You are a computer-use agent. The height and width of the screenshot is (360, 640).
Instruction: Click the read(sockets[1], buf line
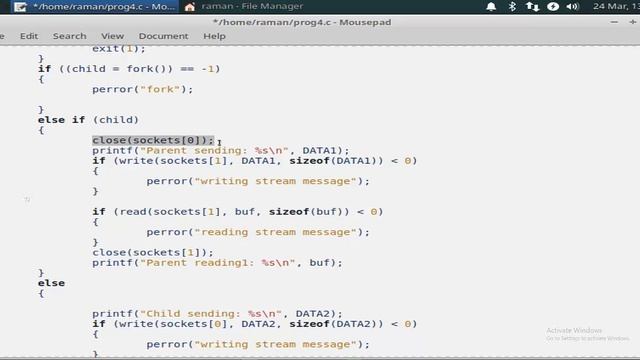click(238, 212)
